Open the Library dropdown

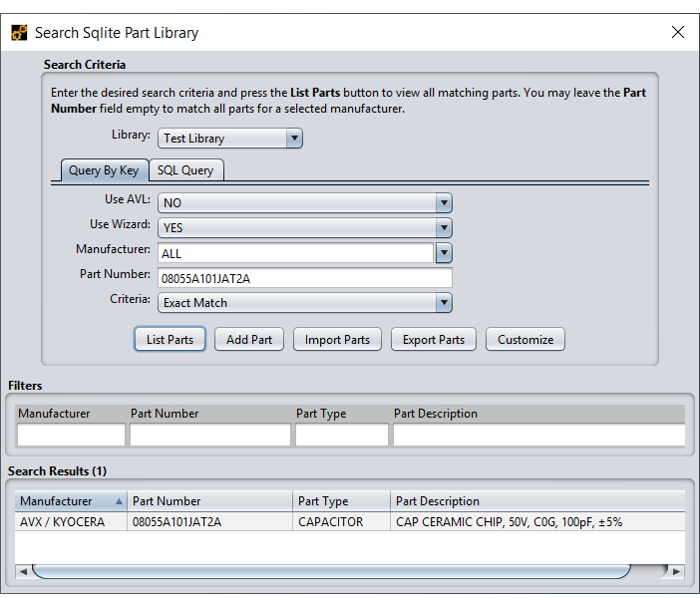(229, 139)
